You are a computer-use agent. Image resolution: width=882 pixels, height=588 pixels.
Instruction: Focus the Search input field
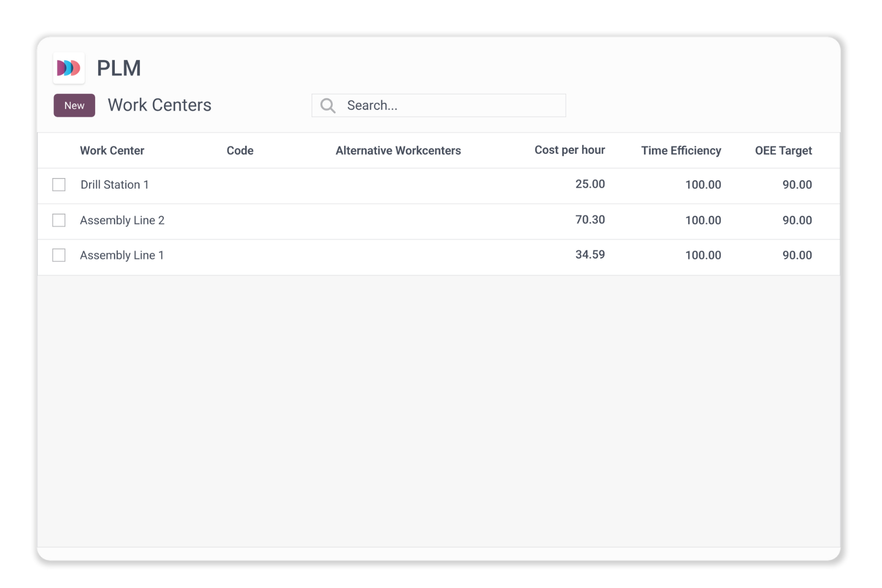point(452,106)
